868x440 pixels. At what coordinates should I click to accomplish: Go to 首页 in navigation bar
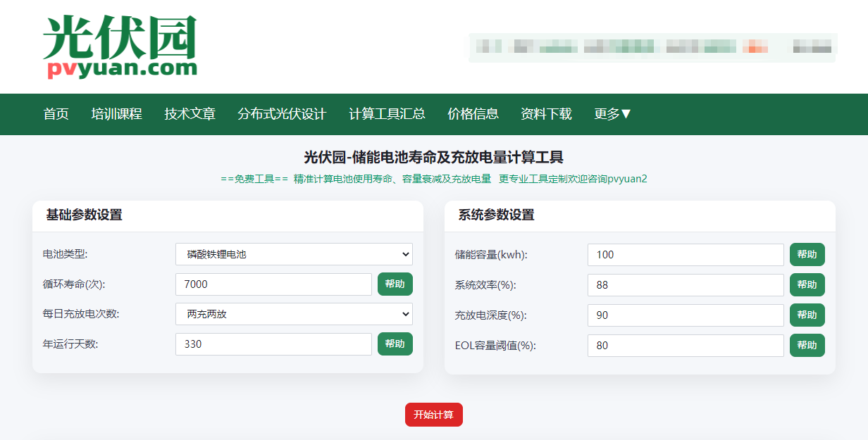pyautogui.click(x=56, y=114)
